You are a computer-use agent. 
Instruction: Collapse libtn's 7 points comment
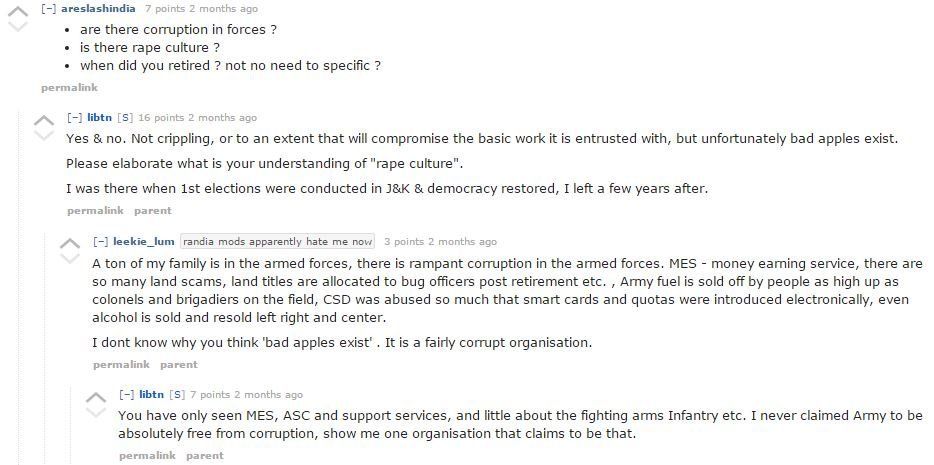(127, 395)
